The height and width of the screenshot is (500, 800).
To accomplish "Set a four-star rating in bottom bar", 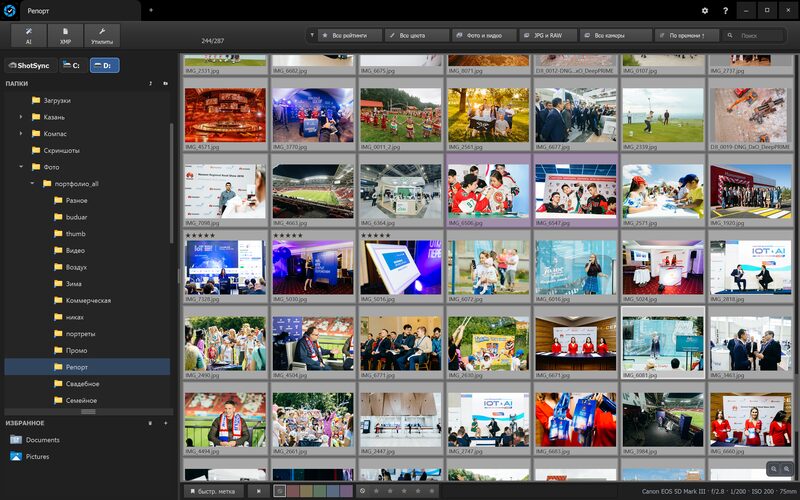I will (x=418, y=491).
